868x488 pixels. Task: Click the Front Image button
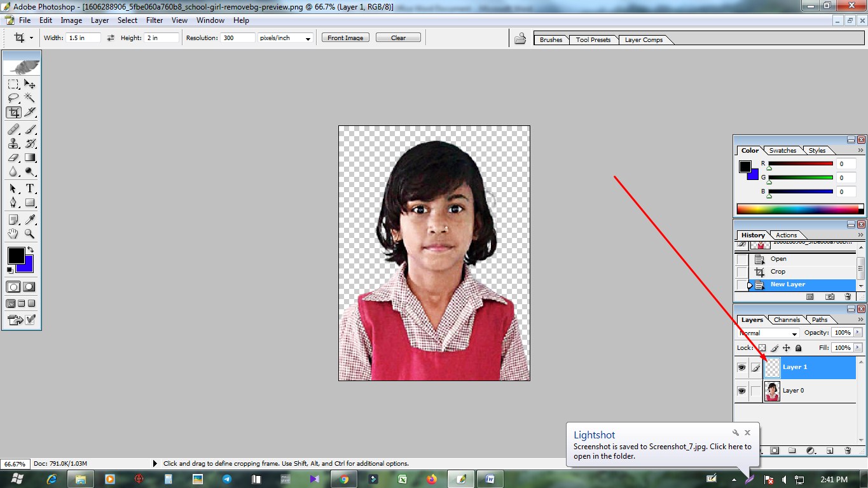coord(345,38)
